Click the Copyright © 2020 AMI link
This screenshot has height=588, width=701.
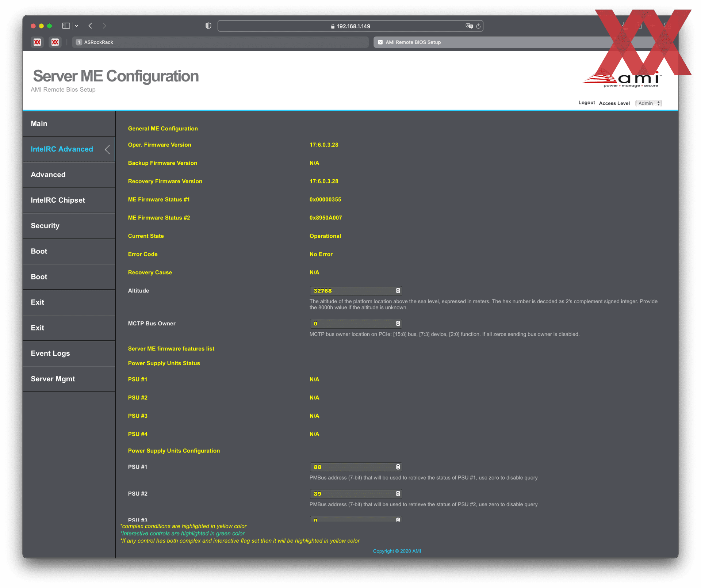[397, 551]
